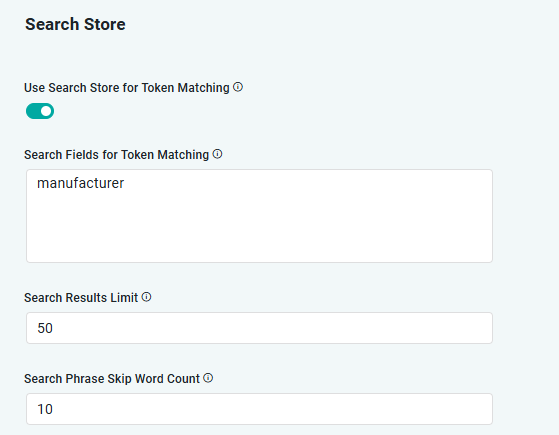Click inside the Search Results Limit field
The height and width of the screenshot is (435, 559).
[x=260, y=328]
